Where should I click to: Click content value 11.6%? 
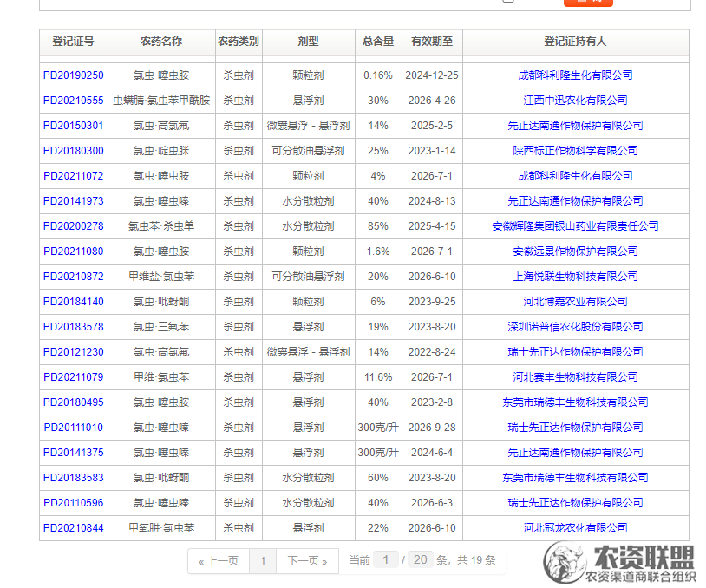click(378, 377)
